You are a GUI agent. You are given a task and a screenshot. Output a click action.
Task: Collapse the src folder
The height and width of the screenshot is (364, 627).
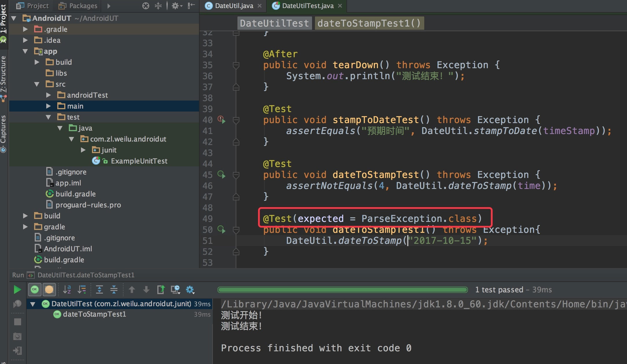tap(37, 84)
